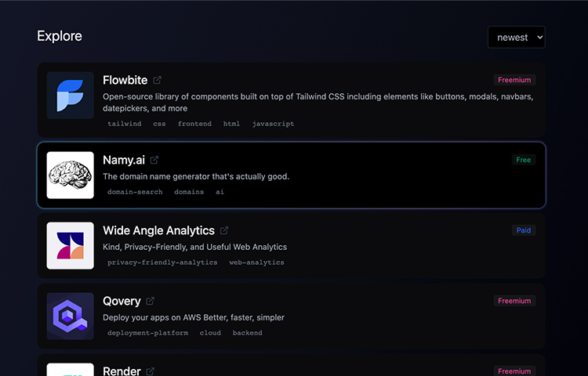This screenshot has width=588, height=376.
Task: Select the web-analytics tag
Action: coord(256,262)
